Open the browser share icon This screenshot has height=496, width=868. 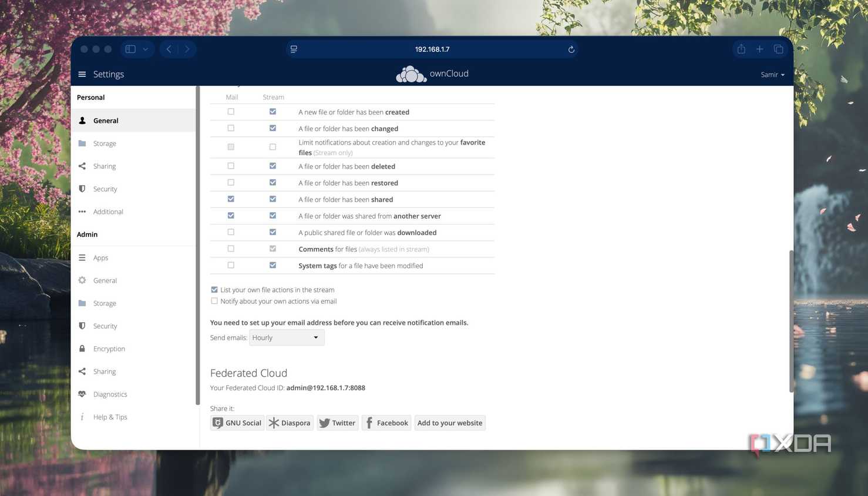(741, 49)
